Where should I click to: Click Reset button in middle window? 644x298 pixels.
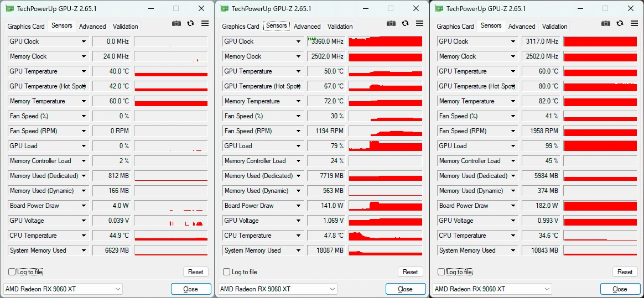pyautogui.click(x=411, y=271)
